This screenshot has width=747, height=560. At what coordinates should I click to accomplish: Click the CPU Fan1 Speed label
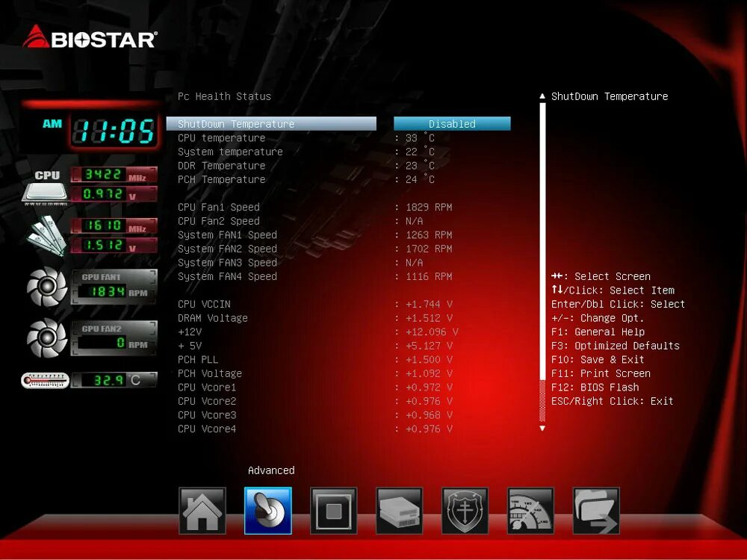point(219,207)
